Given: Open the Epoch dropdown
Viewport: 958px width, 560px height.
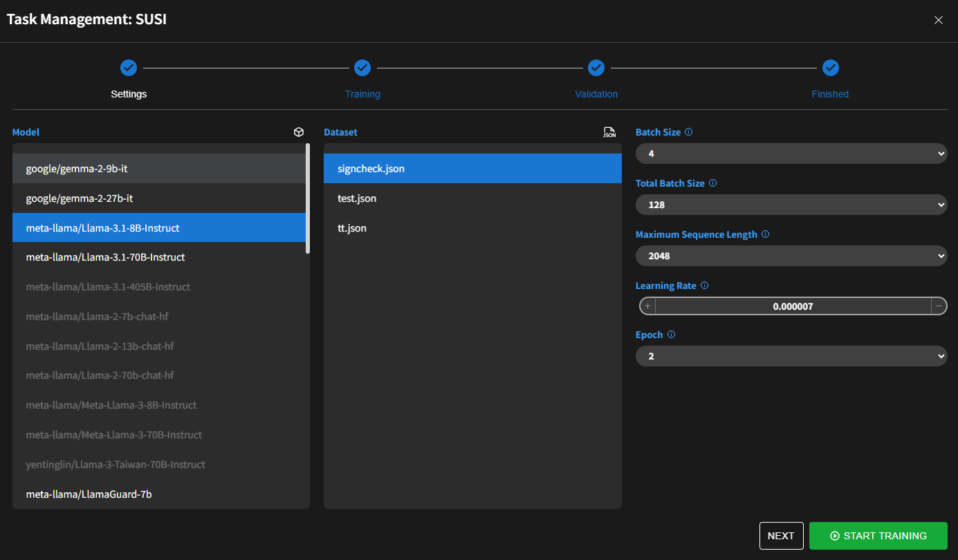Looking at the screenshot, I should [x=791, y=355].
